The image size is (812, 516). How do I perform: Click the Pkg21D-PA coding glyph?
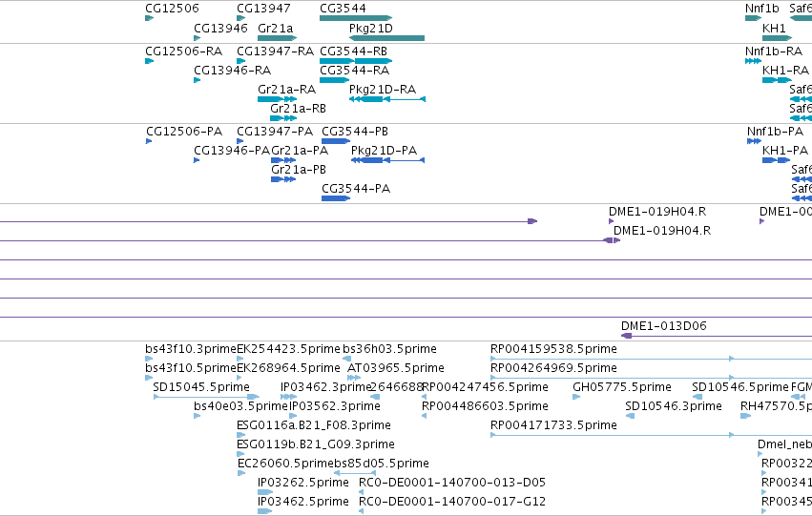[388, 160]
